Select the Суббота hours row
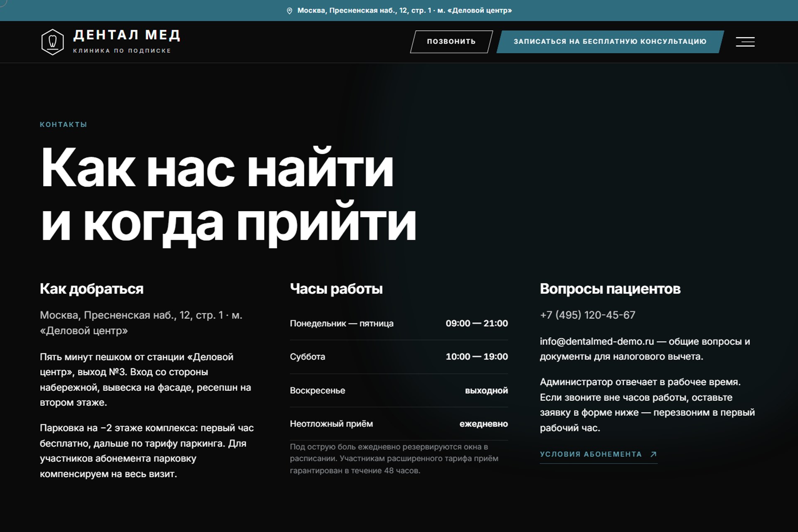The width and height of the screenshot is (798, 532). [x=399, y=357]
